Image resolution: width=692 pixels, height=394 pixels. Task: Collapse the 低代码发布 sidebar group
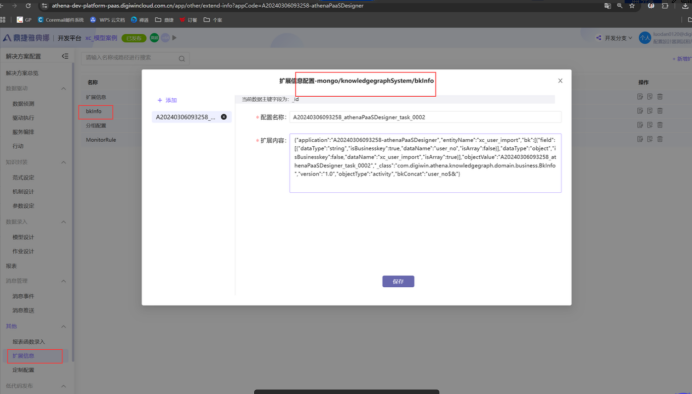click(x=64, y=386)
